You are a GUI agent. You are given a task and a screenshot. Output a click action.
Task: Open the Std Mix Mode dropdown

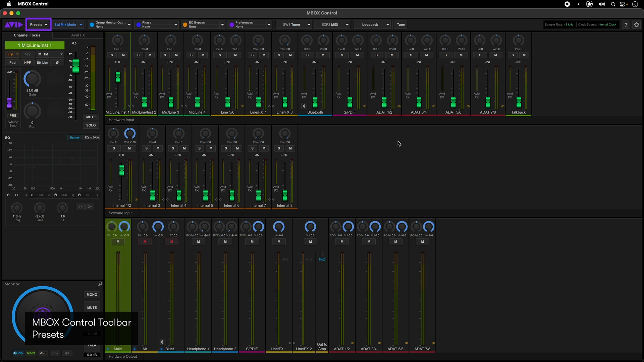coord(68,24)
